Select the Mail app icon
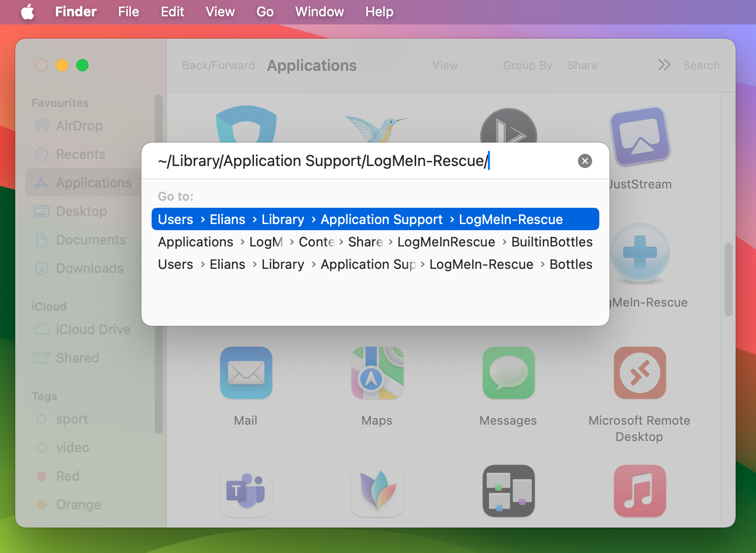Screen dimensions: 756x553 (246, 373)
